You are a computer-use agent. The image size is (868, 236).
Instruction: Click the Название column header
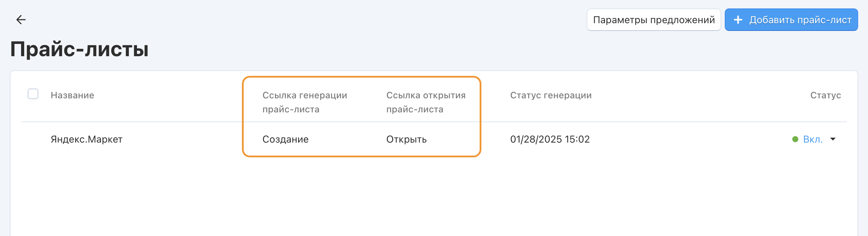(72, 95)
